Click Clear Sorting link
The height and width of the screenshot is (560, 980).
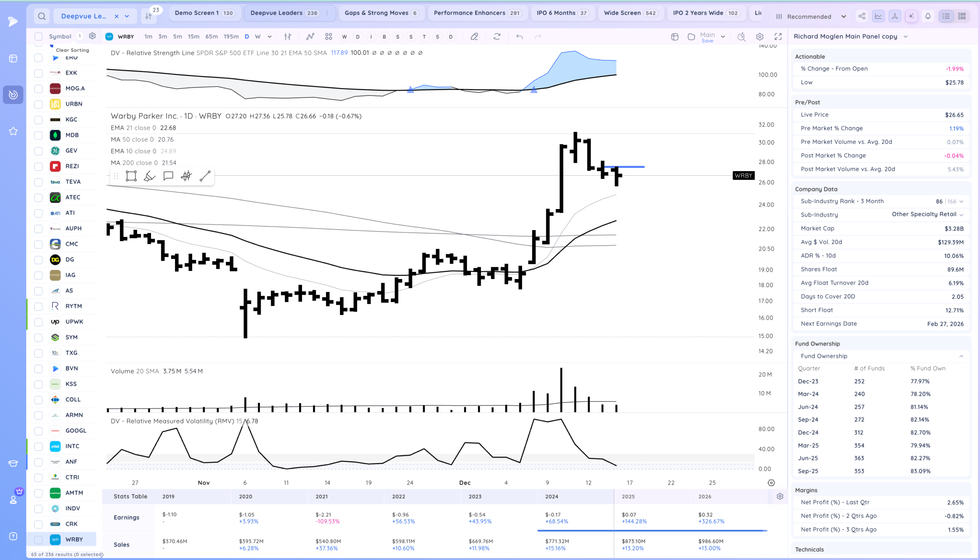72,50
